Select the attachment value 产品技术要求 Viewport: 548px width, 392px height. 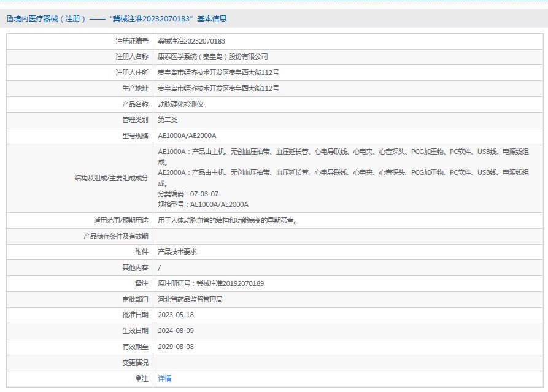pos(177,252)
